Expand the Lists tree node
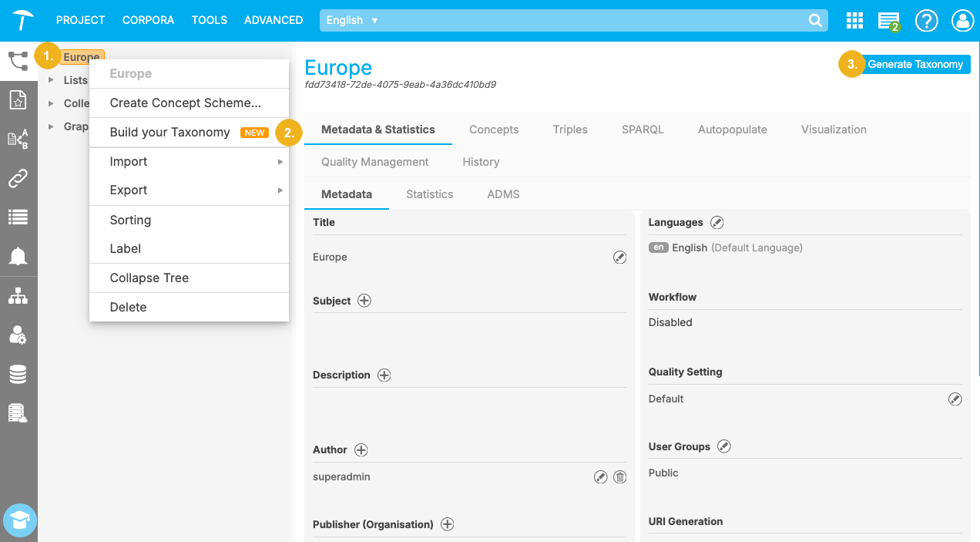 click(x=51, y=80)
